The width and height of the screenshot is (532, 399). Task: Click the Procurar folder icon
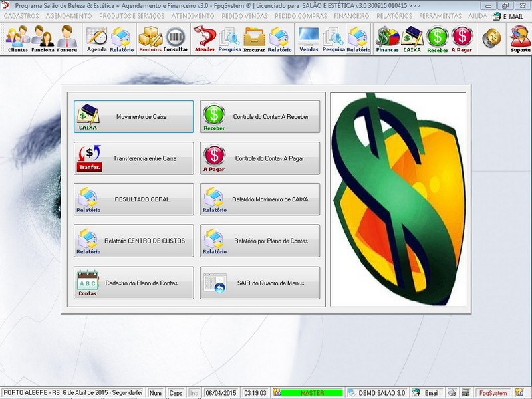click(254, 39)
